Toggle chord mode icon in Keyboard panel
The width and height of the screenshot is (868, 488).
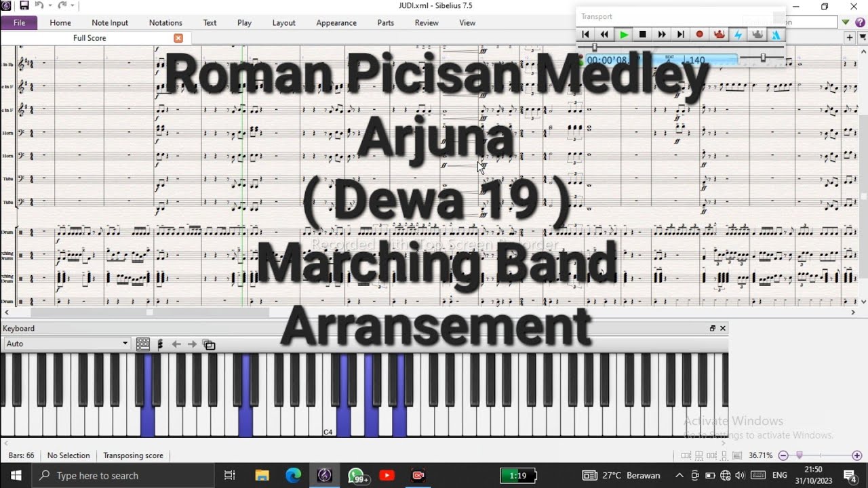160,344
